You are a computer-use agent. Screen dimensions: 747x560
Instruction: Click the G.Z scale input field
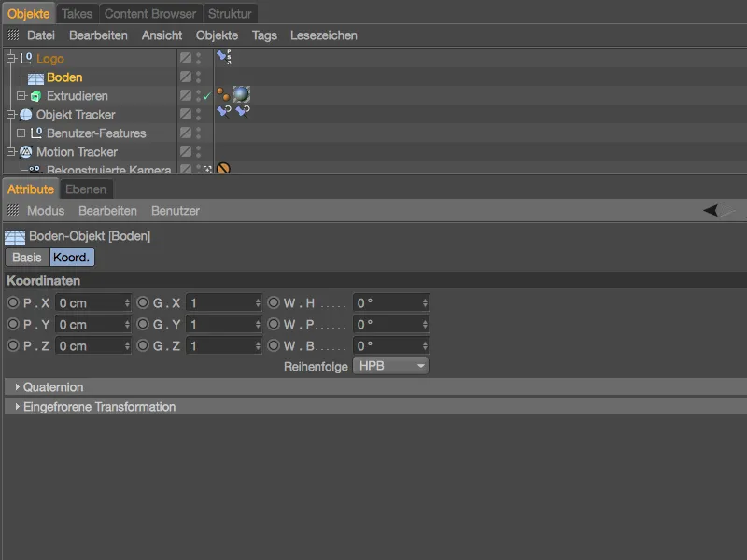point(223,345)
